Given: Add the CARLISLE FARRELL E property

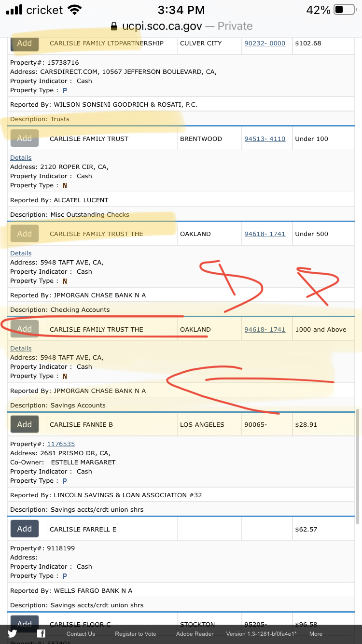Looking at the screenshot, I should (25, 529).
